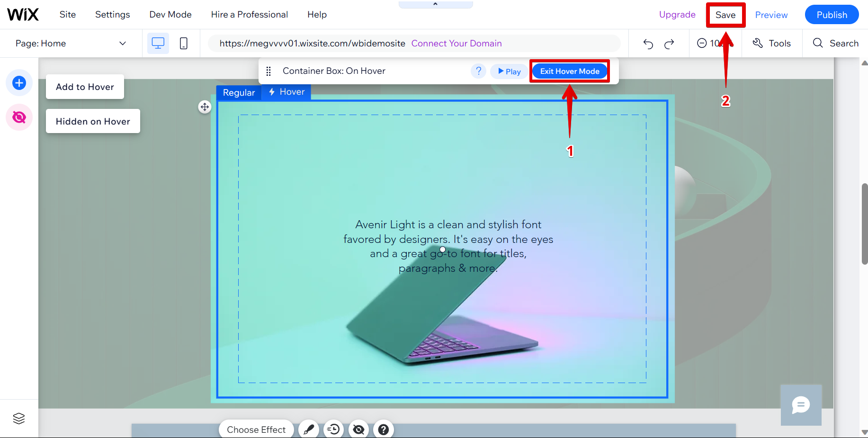The image size is (868, 438).
Task: Open the Tools menu
Action: point(772,43)
